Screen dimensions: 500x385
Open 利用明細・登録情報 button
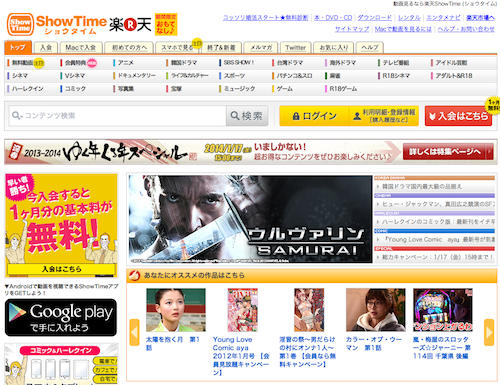384,116
